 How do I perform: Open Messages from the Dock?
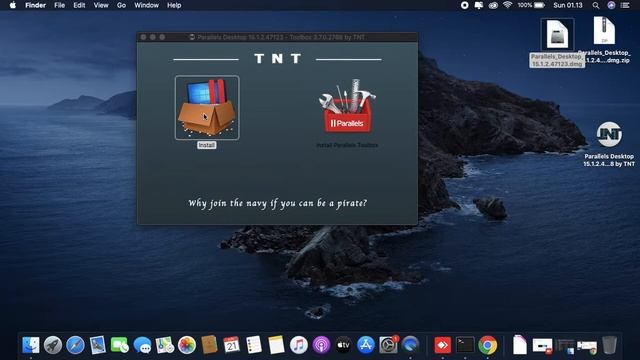[x=142, y=345]
